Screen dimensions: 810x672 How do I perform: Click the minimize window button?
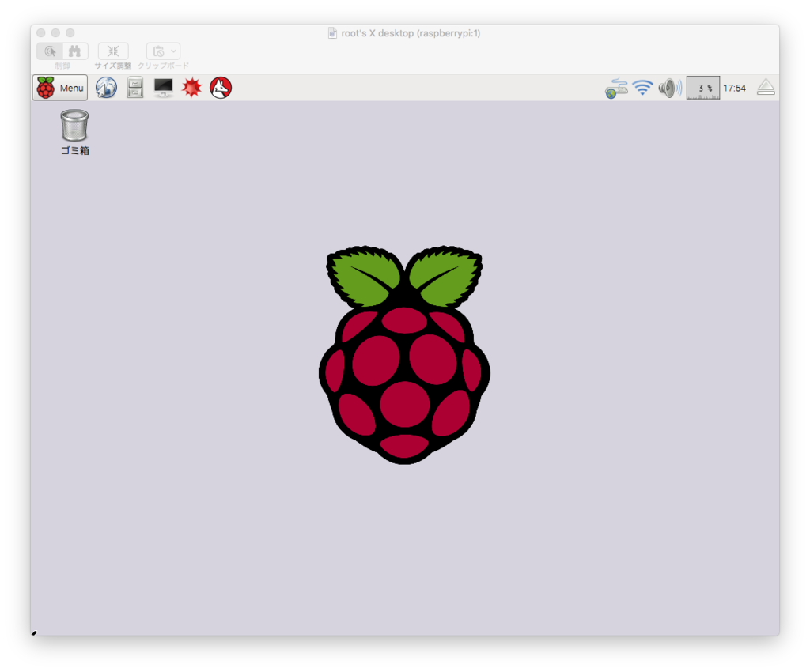(x=56, y=33)
